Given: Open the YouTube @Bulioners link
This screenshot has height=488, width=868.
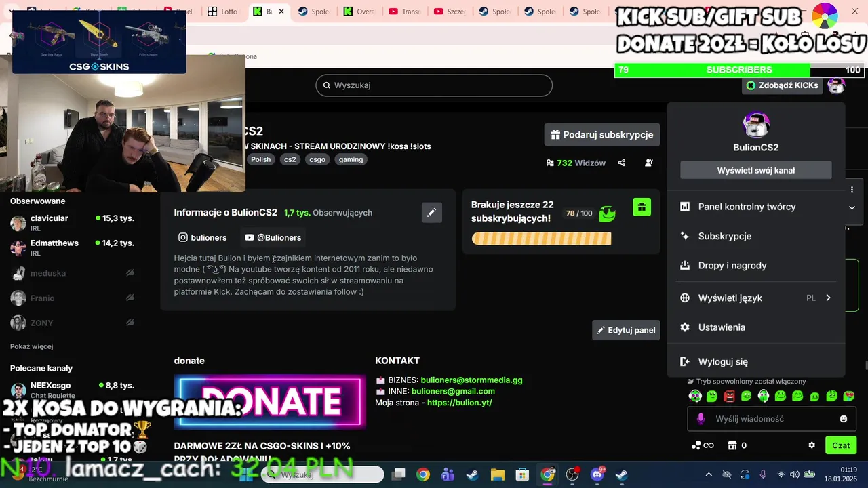Looking at the screenshot, I should (x=273, y=237).
